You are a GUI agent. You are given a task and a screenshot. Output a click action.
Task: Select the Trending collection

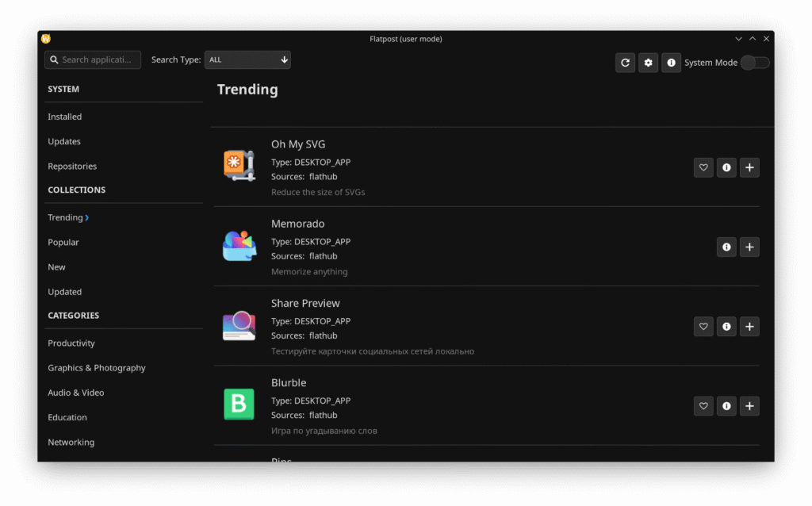65,217
